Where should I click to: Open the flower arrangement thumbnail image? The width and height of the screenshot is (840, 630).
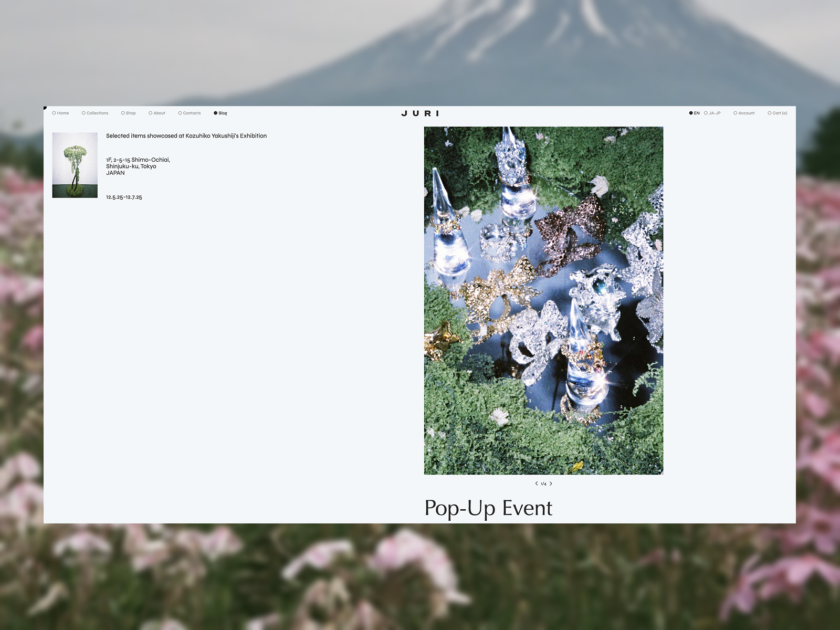pos(75,166)
